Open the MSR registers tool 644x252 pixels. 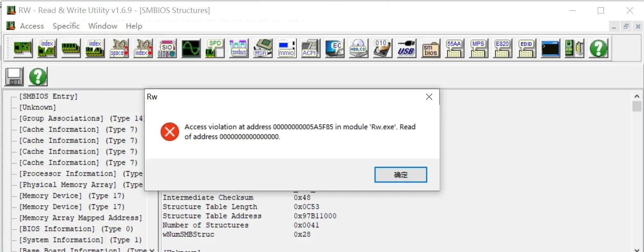pyautogui.click(x=263, y=48)
